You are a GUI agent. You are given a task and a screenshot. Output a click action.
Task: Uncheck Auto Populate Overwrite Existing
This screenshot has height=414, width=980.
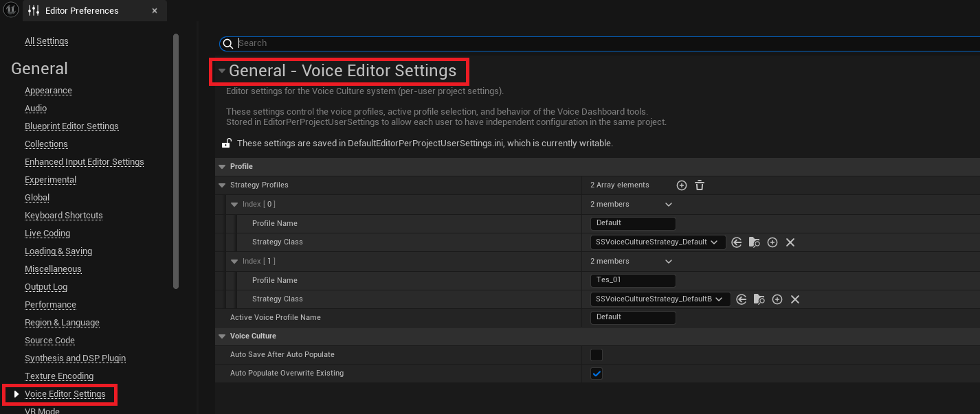[597, 373]
